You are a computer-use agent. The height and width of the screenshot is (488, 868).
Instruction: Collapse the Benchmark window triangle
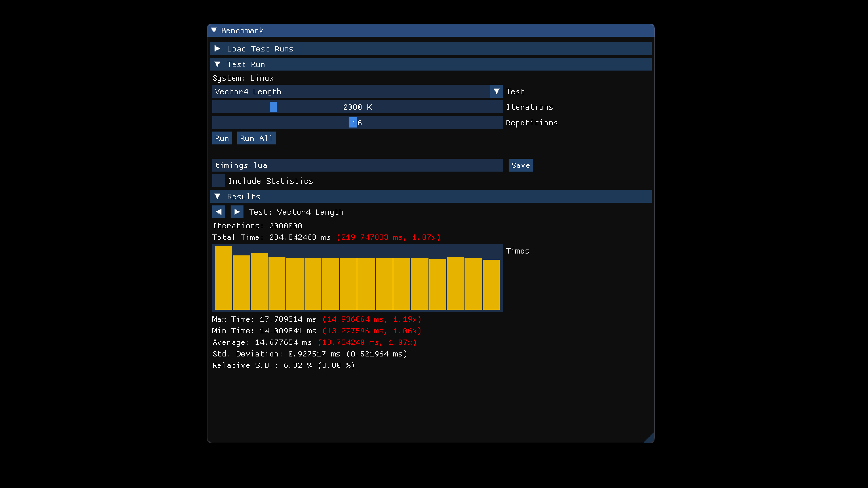(x=214, y=30)
